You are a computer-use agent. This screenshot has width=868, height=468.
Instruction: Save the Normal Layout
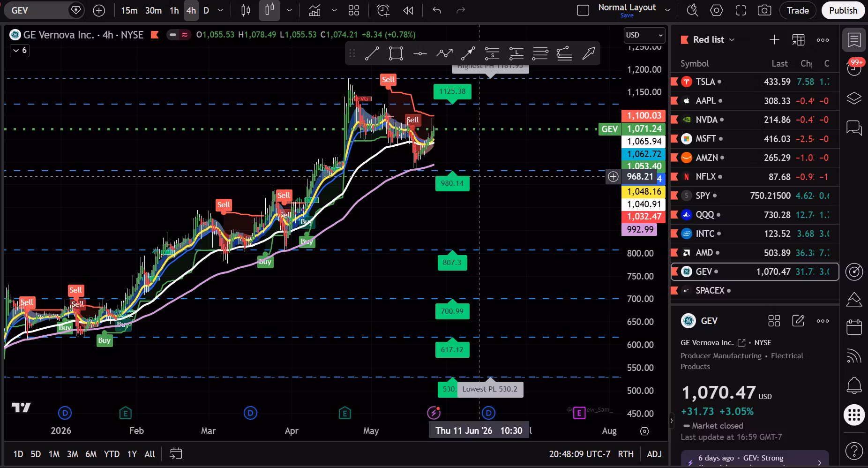pos(627,15)
